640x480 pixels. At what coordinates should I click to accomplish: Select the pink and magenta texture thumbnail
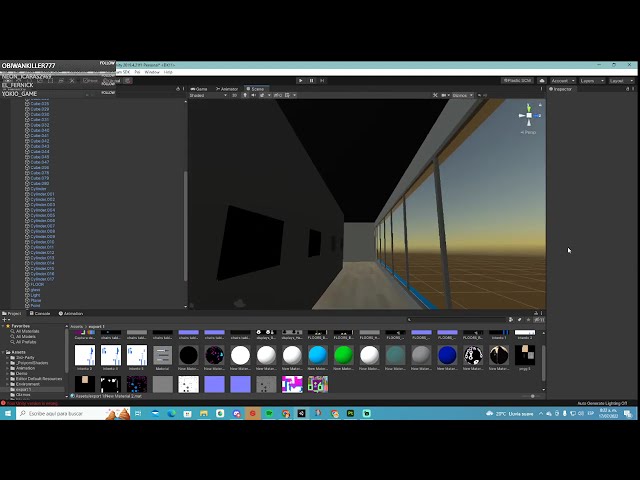pyautogui.click(x=292, y=384)
